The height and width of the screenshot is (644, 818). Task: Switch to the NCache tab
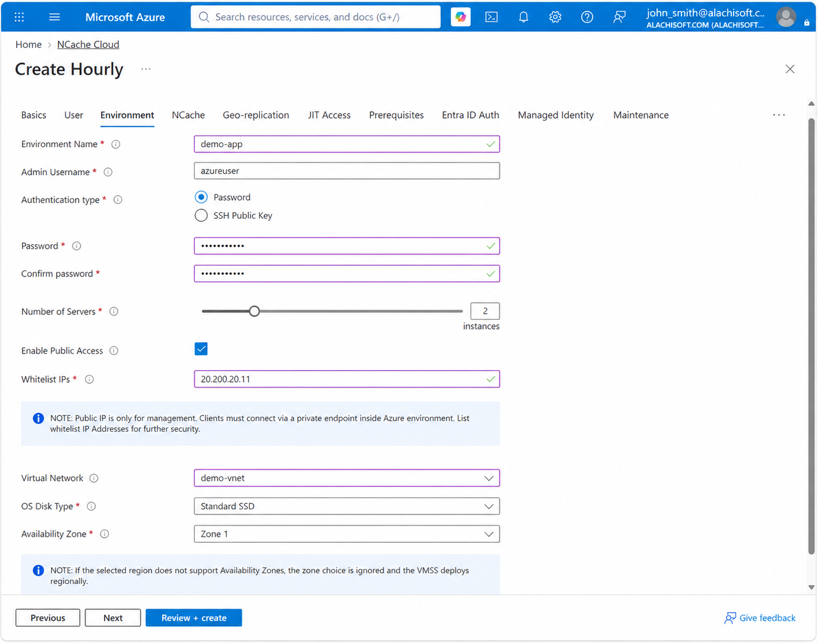click(188, 115)
